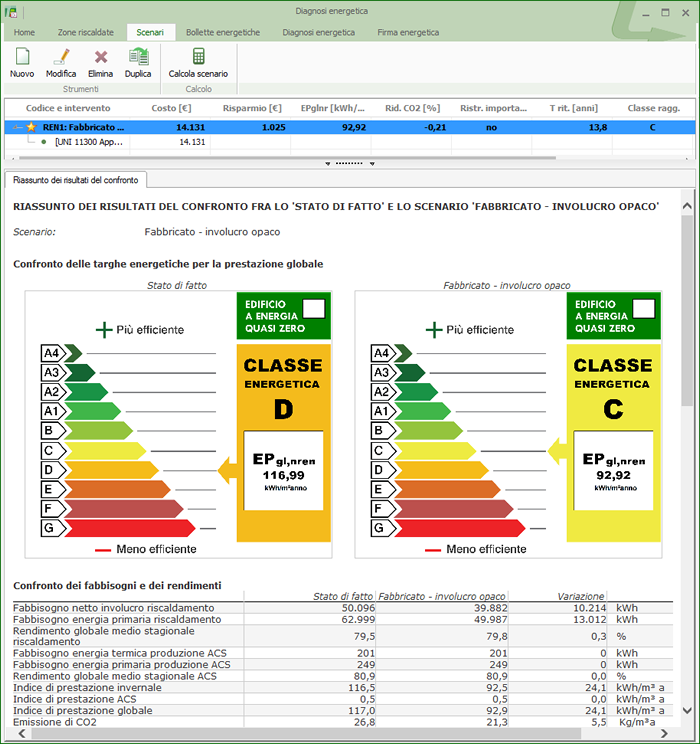Click the 92,92 EPgl,nren value in label
700x745 pixels.
[614, 475]
